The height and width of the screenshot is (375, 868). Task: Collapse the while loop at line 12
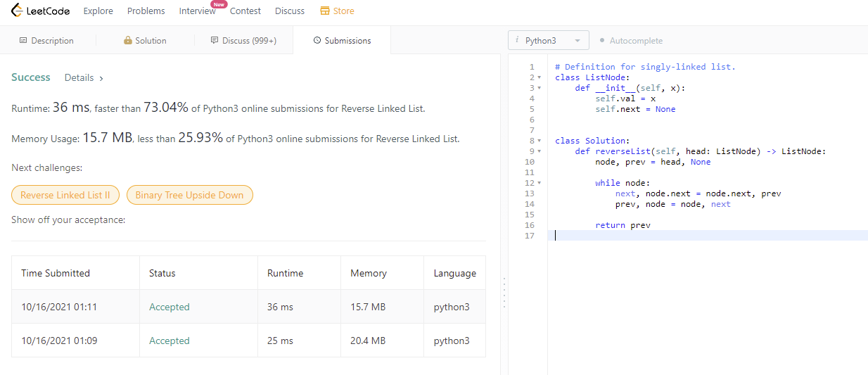click(x=539, y=183)
